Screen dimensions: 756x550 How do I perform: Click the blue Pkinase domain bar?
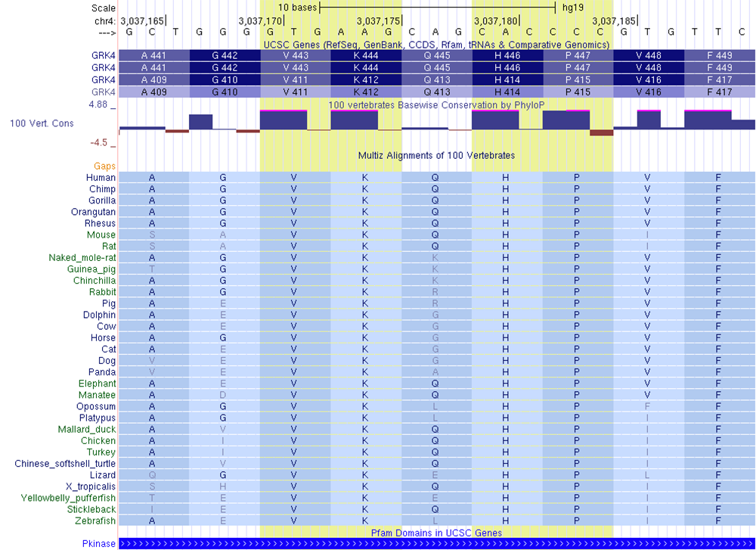(x=436, y=543)
